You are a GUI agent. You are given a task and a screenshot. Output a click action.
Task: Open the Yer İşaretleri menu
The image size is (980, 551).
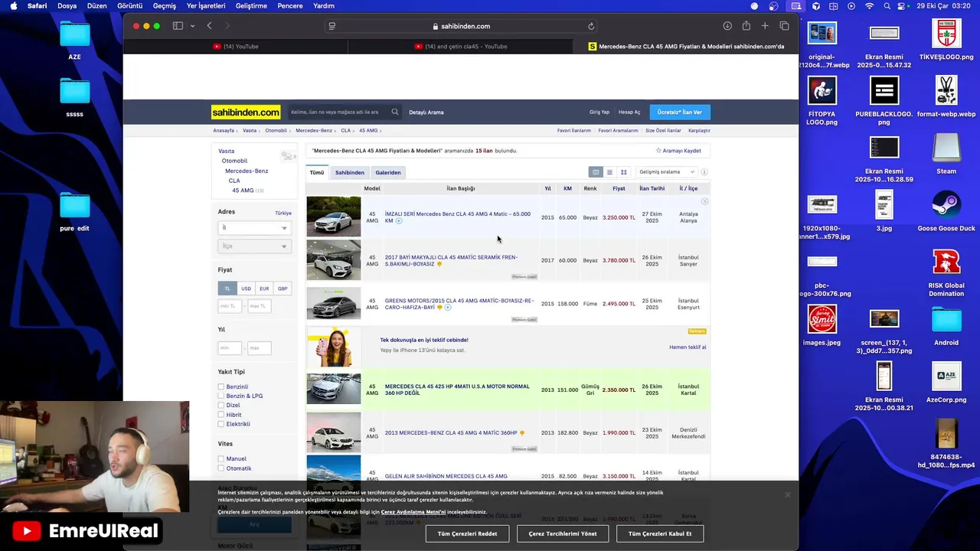pyautogui.click(x=206, y=6)
